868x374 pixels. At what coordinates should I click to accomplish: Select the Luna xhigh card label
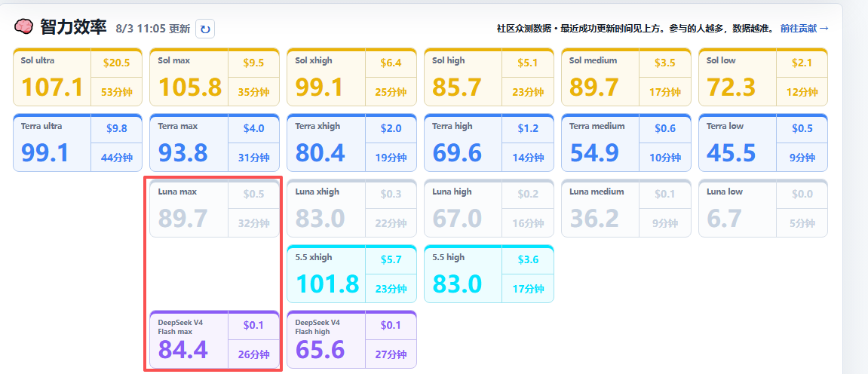coord(317,192)
